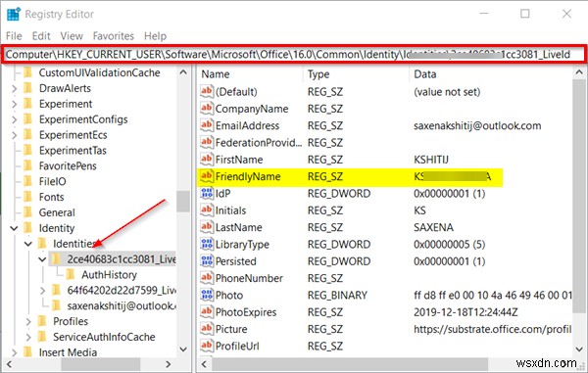
Task: Expand the Experiment key
Action: coord(14,104)
